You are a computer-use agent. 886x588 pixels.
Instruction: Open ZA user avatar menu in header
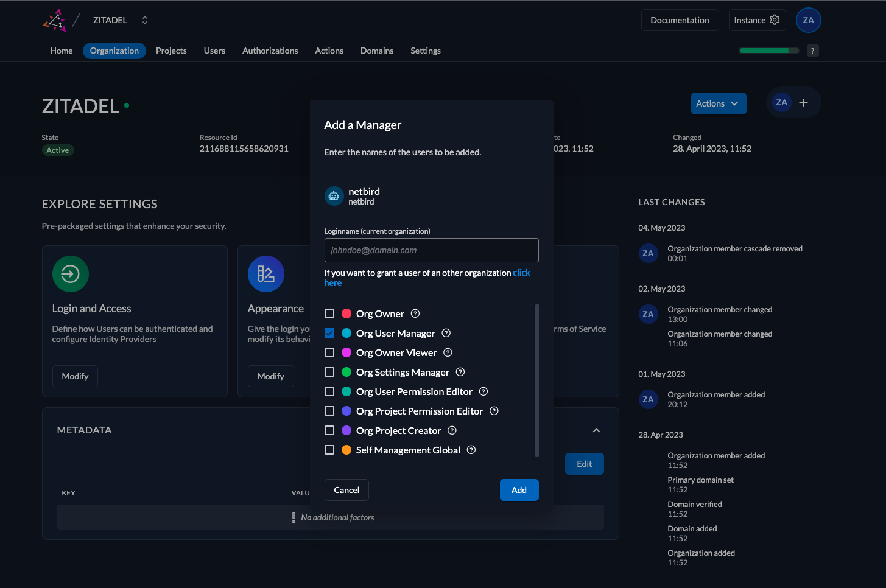[x=808, y=20]
